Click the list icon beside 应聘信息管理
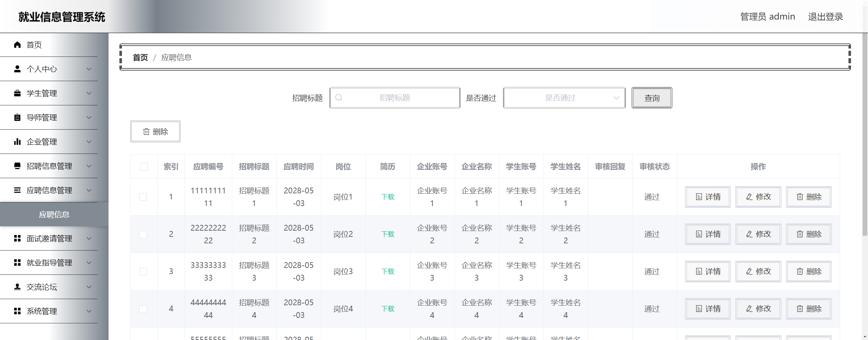 coord(17,190)
